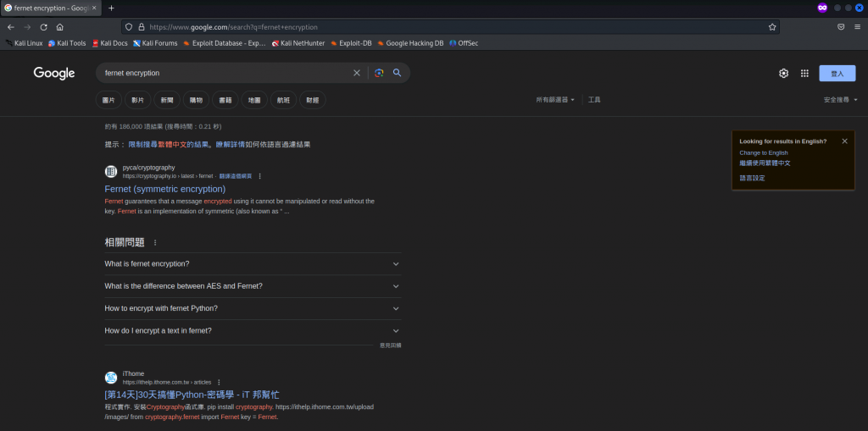Click "Change to English" link

pos(764,152)
